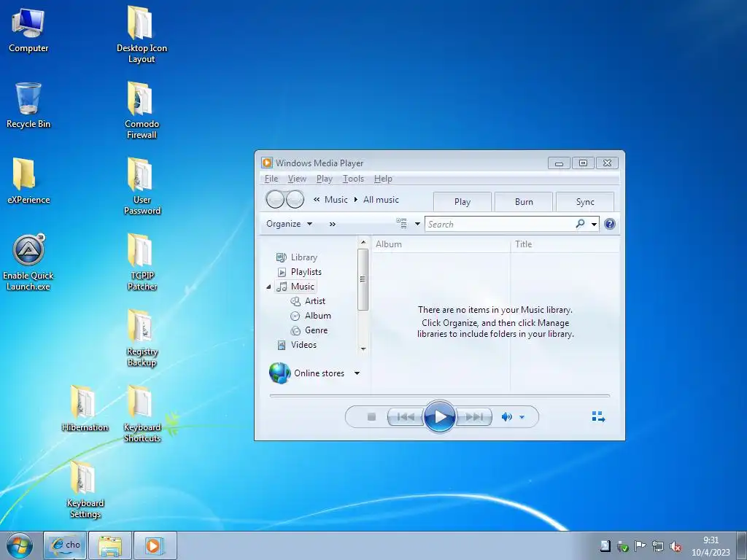Select All music in the breadcrumb
This screenshot has height=560, width=747.
click(x=381, y=200)
